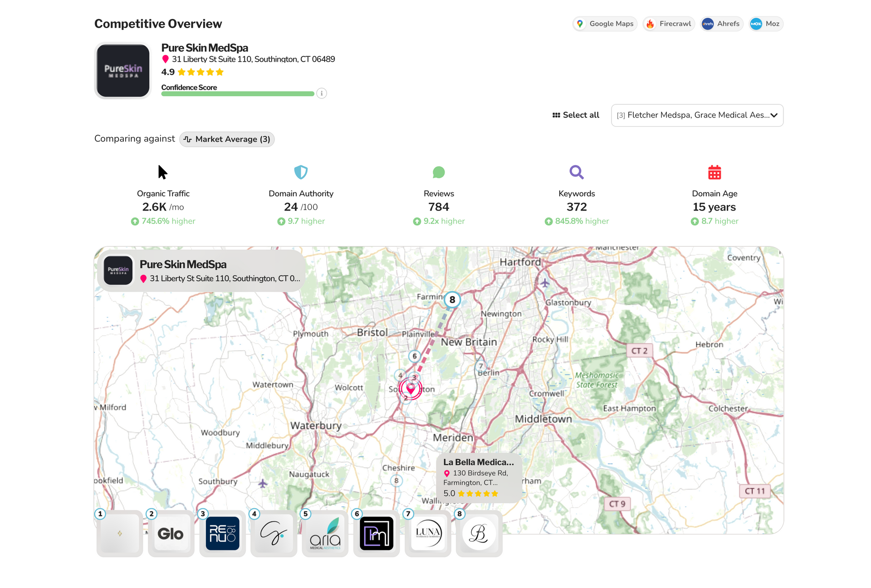Click the calendar icon above Domain Age
This screenshot has width=871, height=588.
[x=714, y=172]
